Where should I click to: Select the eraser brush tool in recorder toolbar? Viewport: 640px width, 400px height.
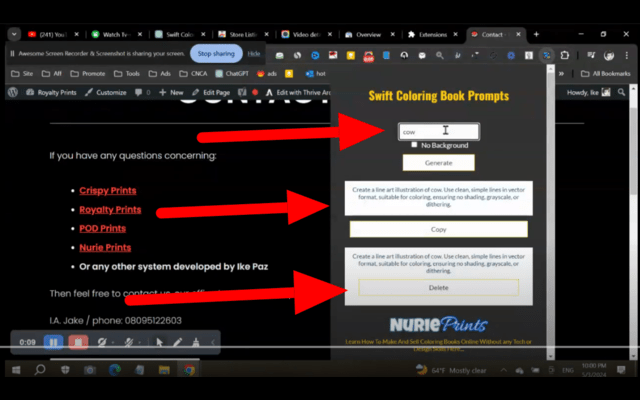point(196,342)
